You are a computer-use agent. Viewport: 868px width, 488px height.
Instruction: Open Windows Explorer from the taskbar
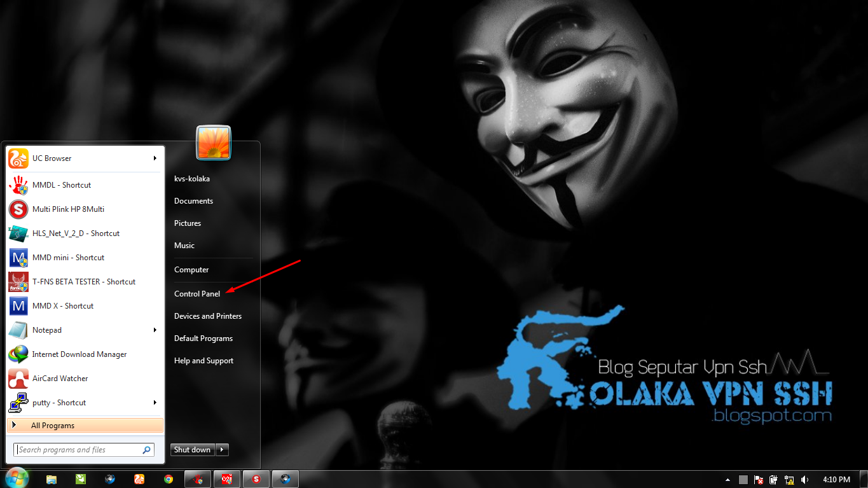pyautogui.click(x=52, y=478)
